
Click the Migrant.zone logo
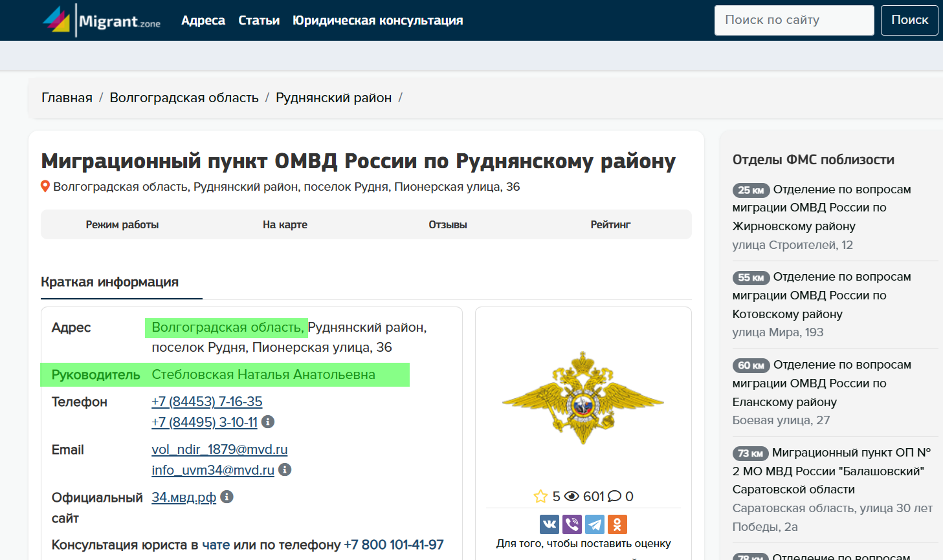(100, 19)
